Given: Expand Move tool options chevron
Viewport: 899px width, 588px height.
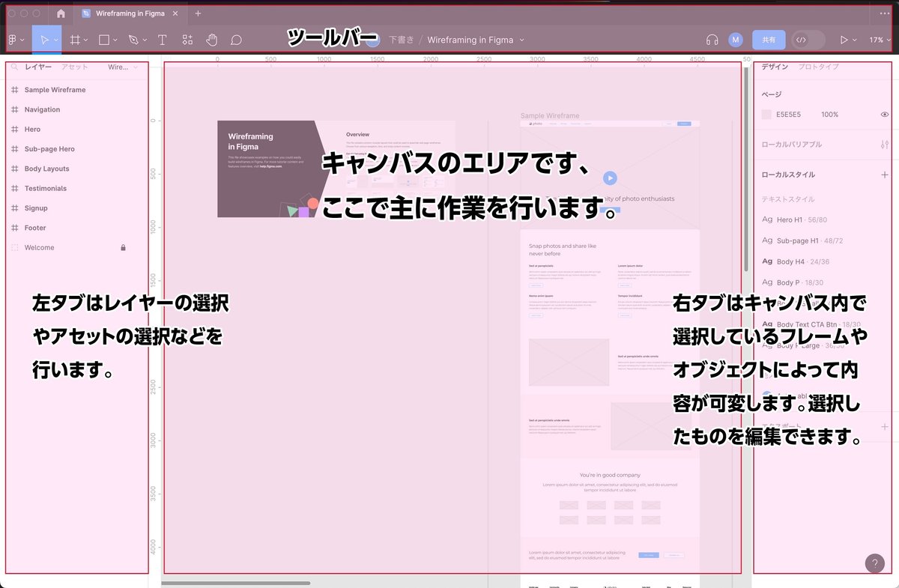Looking at the screenshot, I should 56,40.
